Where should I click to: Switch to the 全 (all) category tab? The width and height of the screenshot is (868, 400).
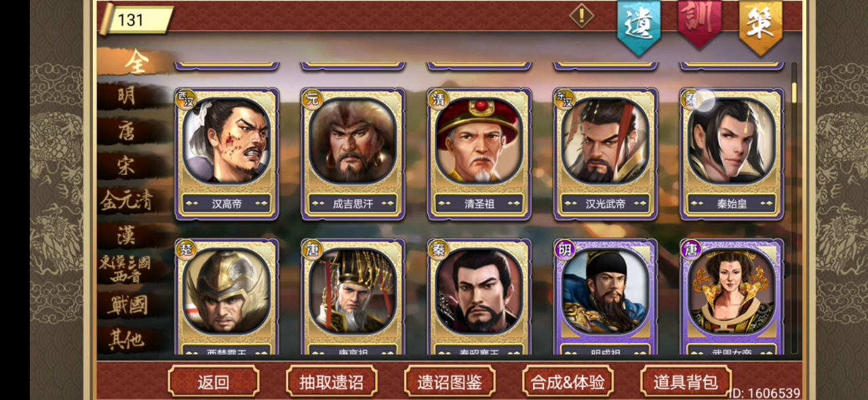point(134,62)
